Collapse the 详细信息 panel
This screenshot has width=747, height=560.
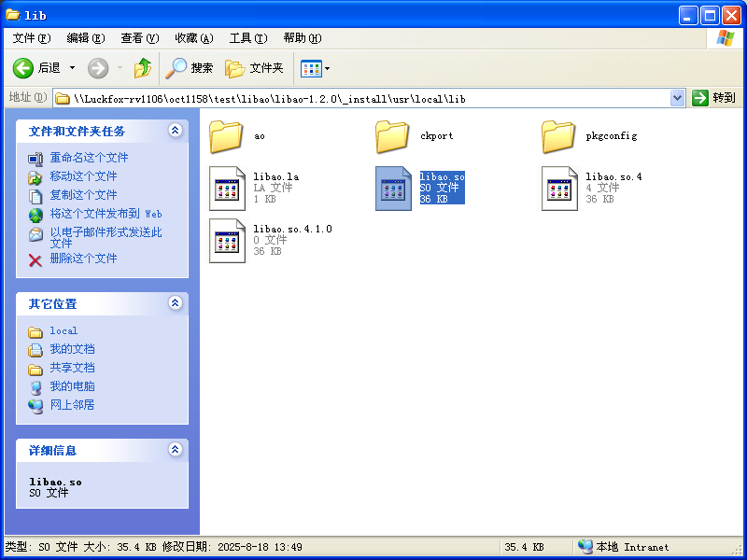pyautogui.click(x=176, y=450)
